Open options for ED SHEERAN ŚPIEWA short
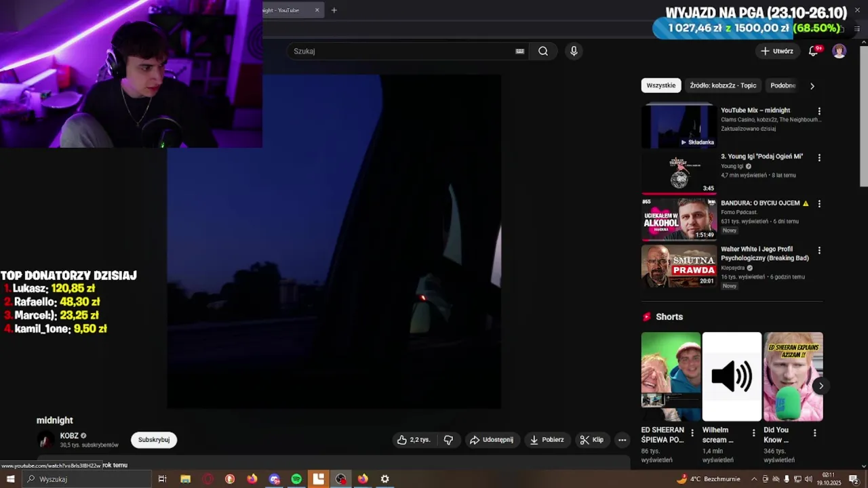Viewport: 868px width, 488px height. point(692,432)
